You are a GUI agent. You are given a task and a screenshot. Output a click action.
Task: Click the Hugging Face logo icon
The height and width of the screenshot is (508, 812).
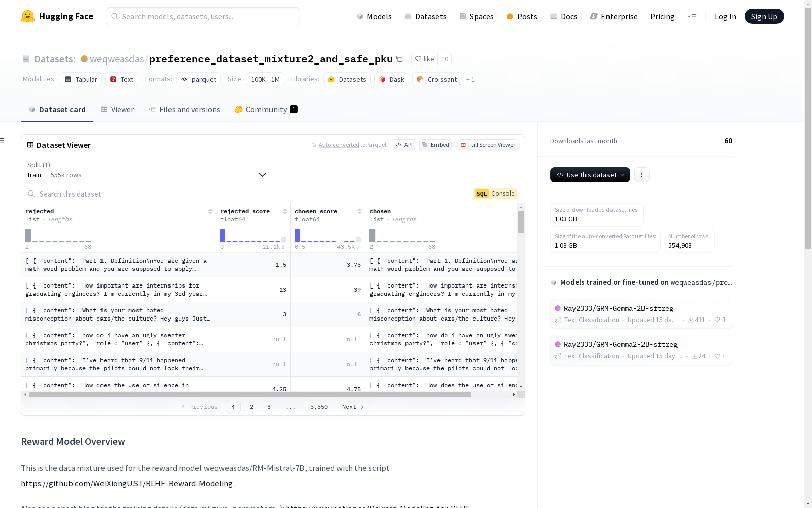coord(28,16)
